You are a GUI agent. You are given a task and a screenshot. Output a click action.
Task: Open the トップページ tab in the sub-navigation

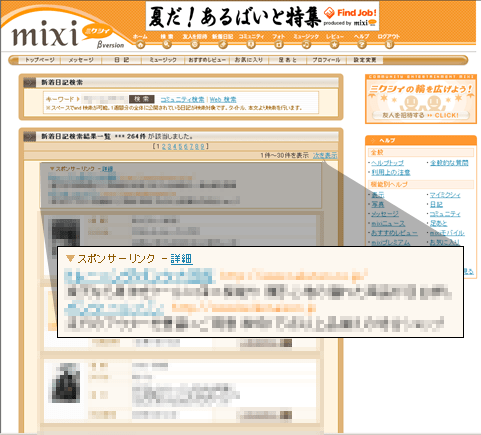[40, 60]
